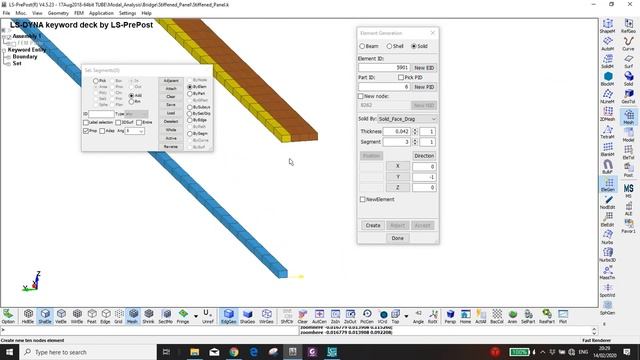Open the NLineM mesher tool

click(x=607, y=96)
